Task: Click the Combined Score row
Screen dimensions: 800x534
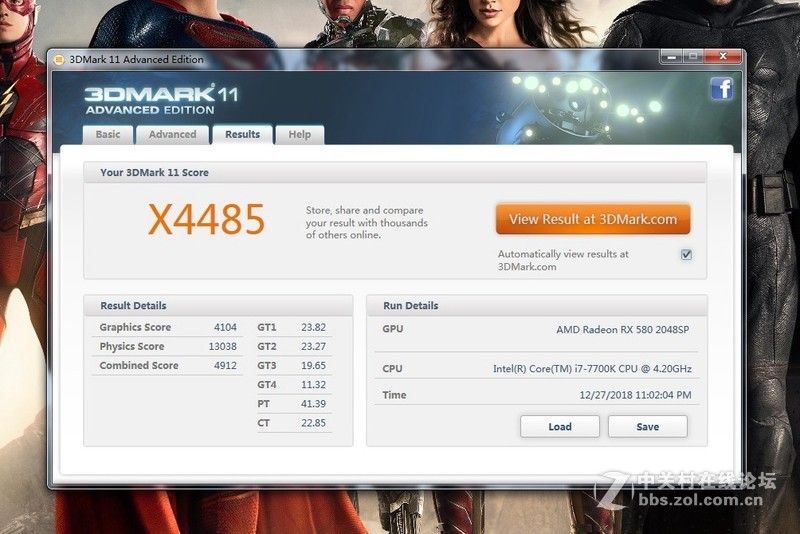Action: point(167,365)
